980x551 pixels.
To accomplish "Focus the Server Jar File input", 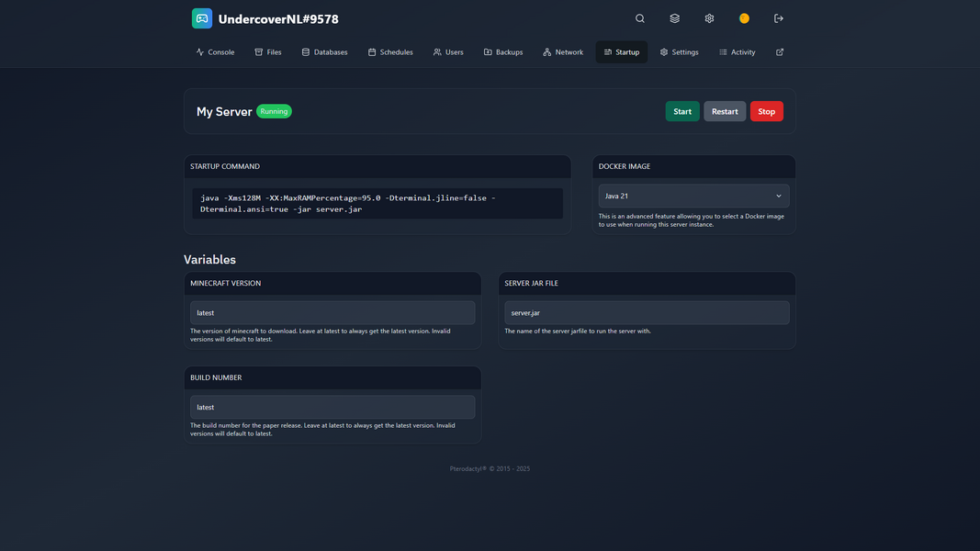I will 647,313.
